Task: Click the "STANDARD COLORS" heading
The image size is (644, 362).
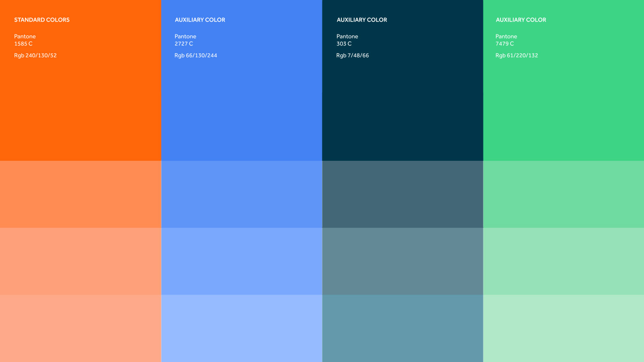Action: point(42,20)
